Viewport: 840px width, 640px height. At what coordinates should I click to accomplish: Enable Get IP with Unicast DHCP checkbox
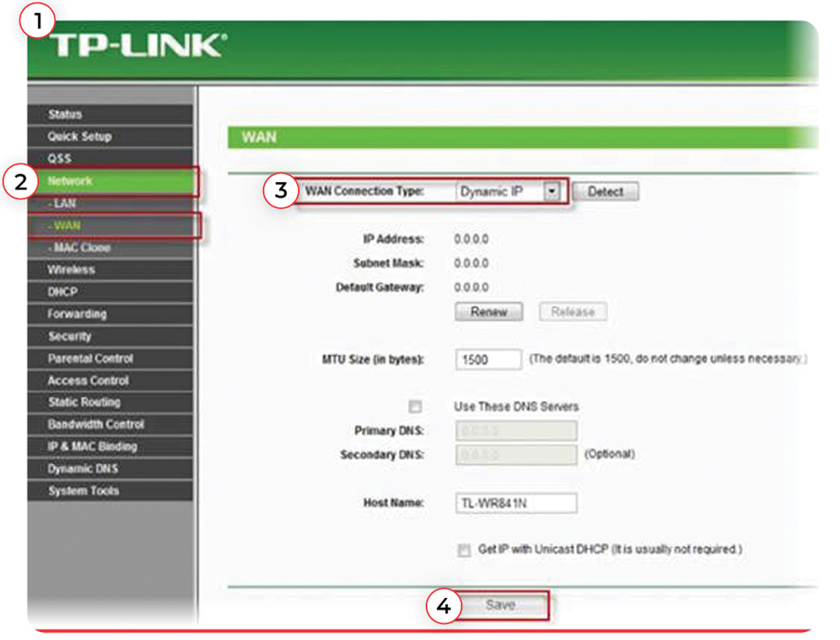pos(464,550)
